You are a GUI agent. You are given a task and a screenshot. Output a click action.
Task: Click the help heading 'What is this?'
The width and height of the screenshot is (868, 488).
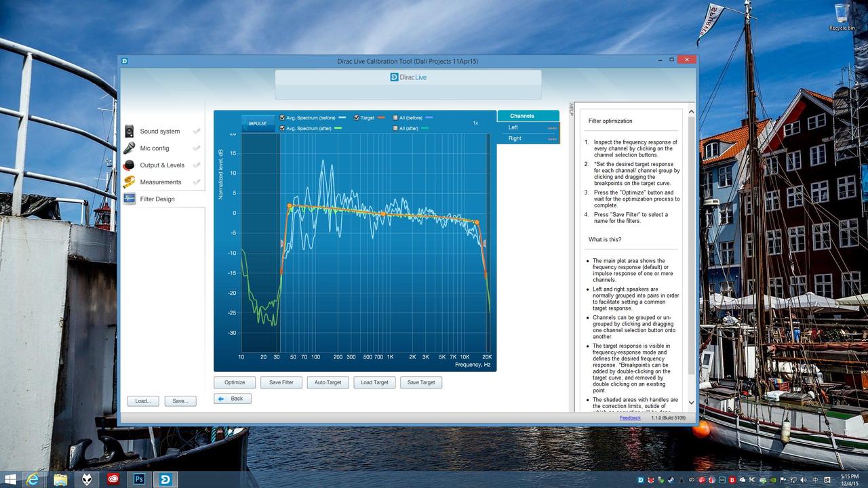[605, 239]
